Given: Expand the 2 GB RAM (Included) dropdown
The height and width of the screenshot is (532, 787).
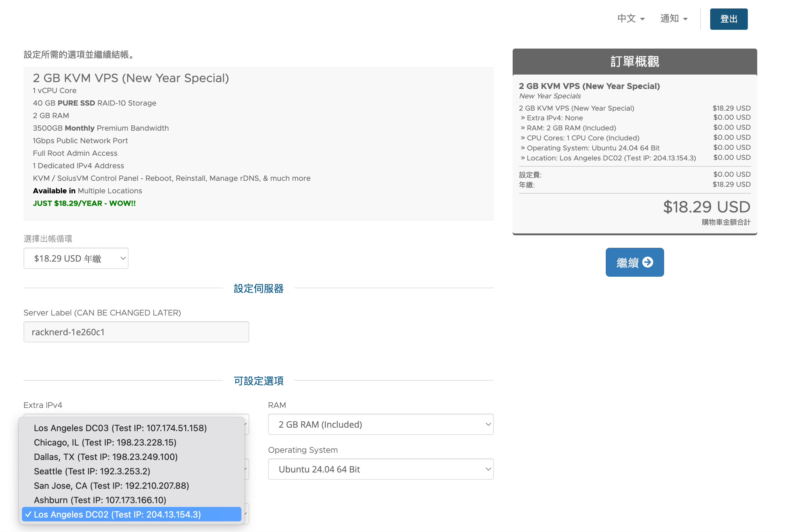Looking at the screenshot, I should click(x=380, y=424).
